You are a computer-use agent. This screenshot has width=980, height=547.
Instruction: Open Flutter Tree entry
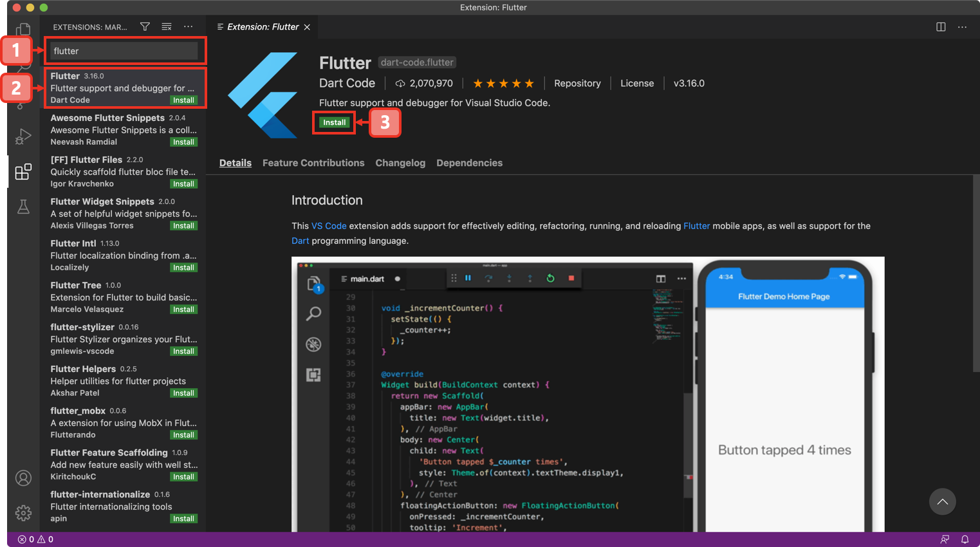(124, 297)
